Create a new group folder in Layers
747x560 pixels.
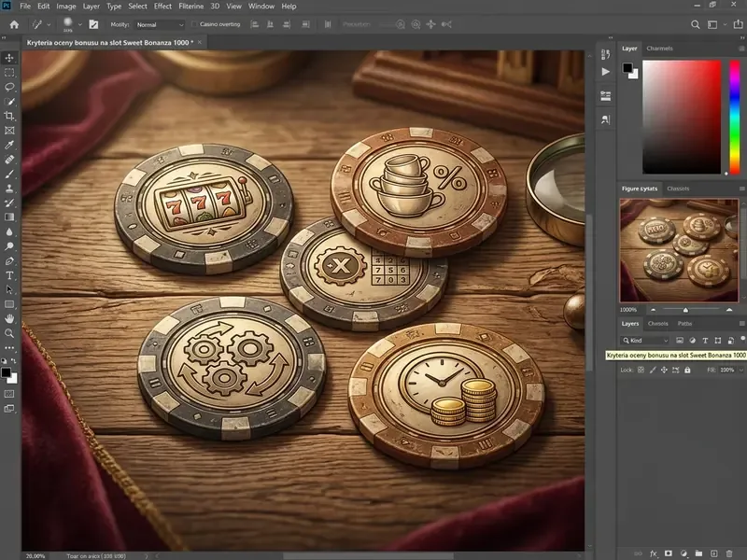pos(698,553)
